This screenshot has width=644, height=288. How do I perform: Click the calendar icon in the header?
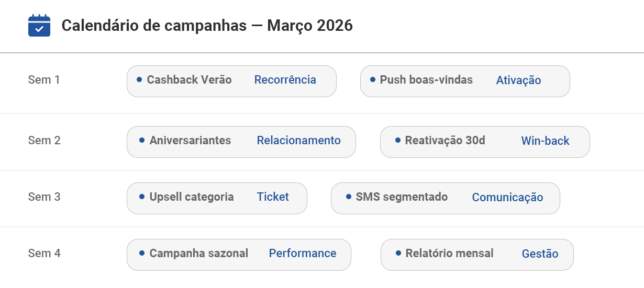pos(39,26)
